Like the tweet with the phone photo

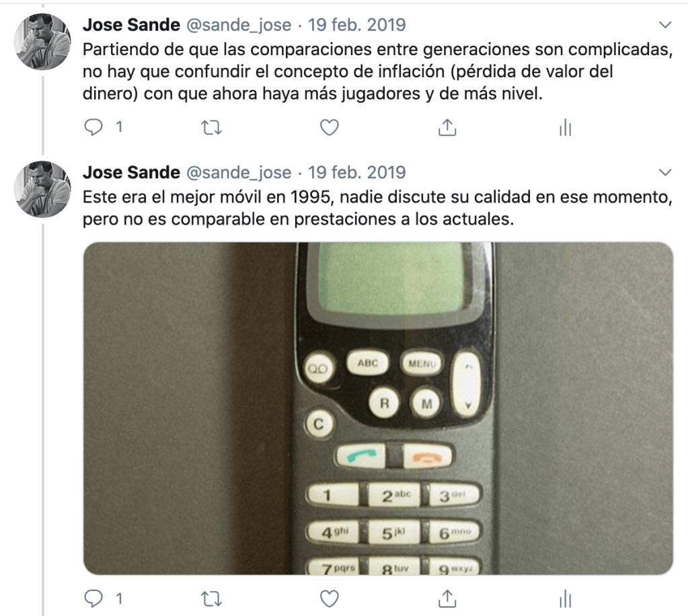click(x=329, y=599)
